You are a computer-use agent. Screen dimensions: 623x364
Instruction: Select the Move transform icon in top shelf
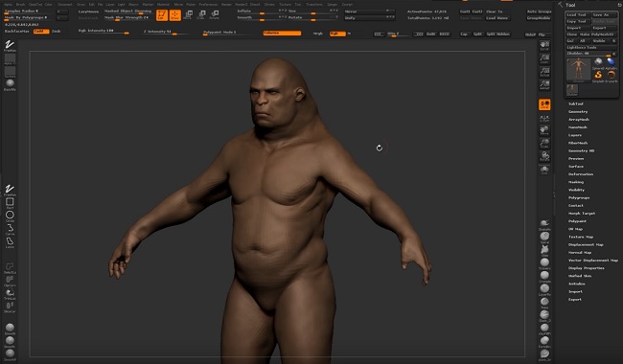point(188,15)
